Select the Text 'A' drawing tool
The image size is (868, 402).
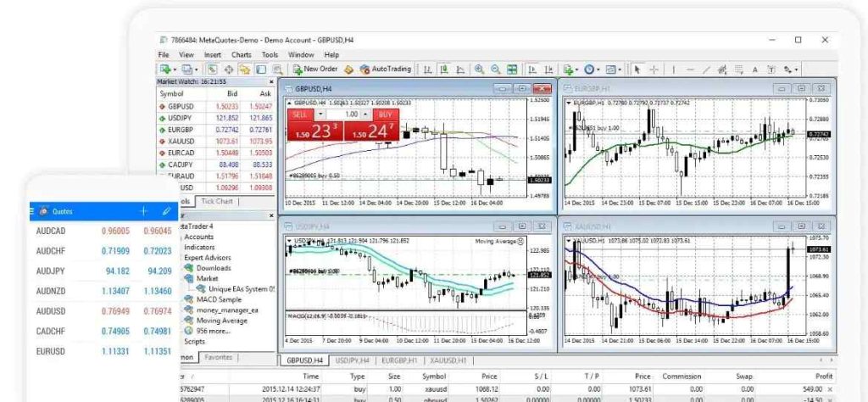755,70
